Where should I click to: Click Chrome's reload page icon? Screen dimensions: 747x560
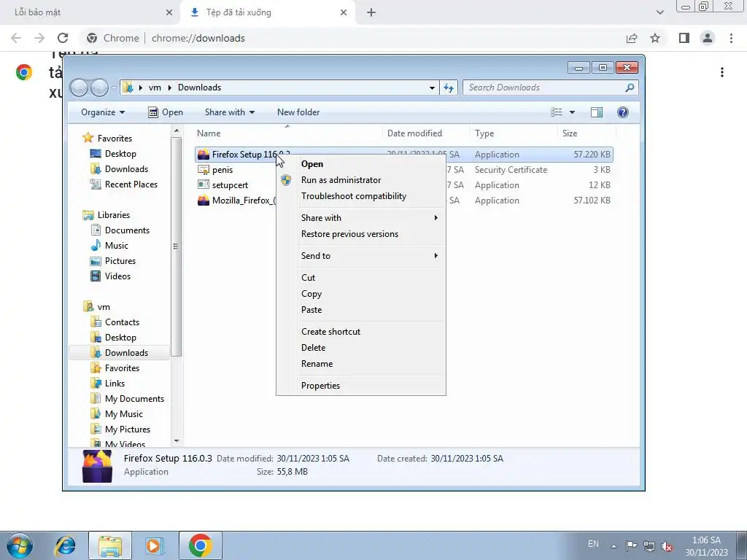(x=63, y=38)
